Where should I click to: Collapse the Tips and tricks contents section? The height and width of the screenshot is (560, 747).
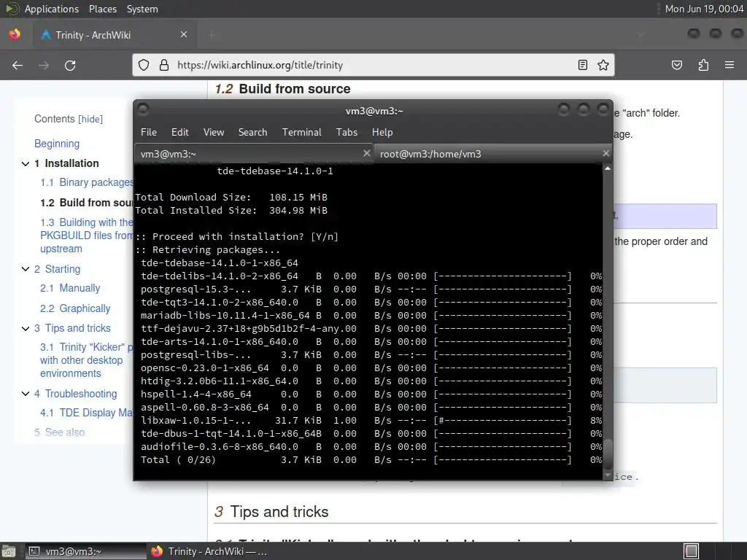26,329
